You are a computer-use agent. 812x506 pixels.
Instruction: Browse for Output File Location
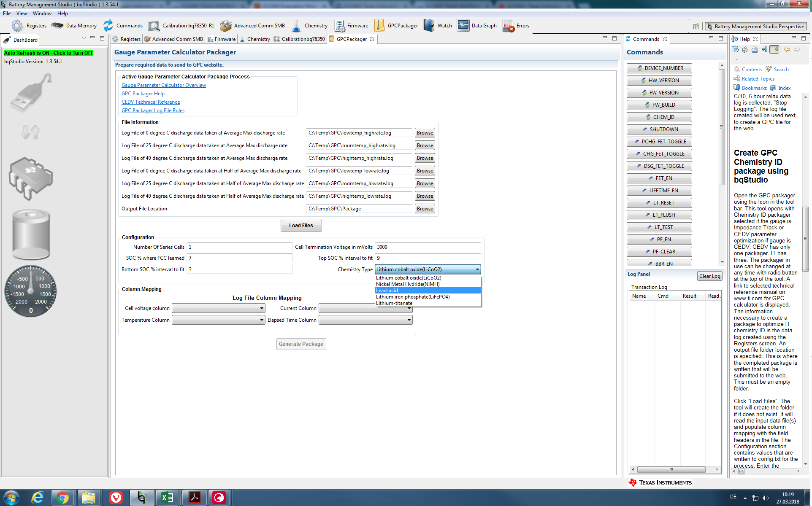425,209
